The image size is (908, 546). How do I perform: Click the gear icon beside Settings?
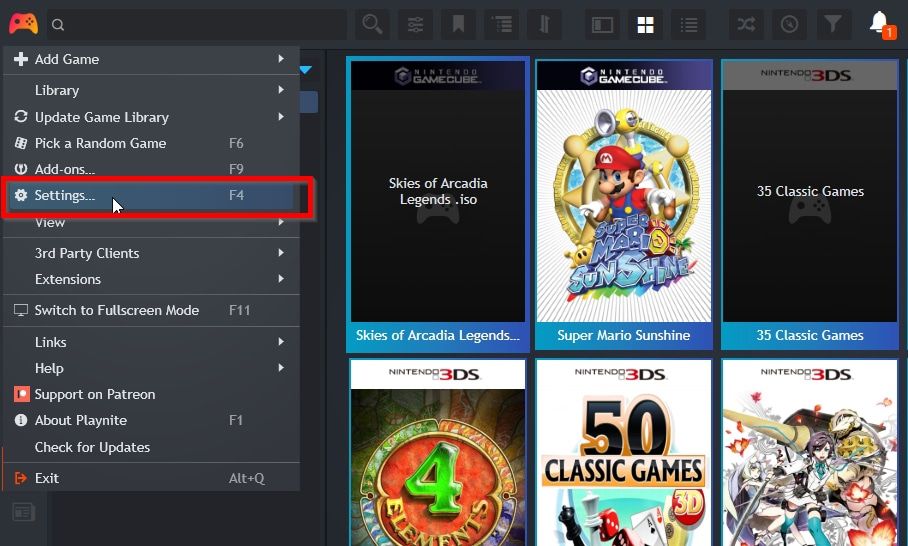(21, 195)
